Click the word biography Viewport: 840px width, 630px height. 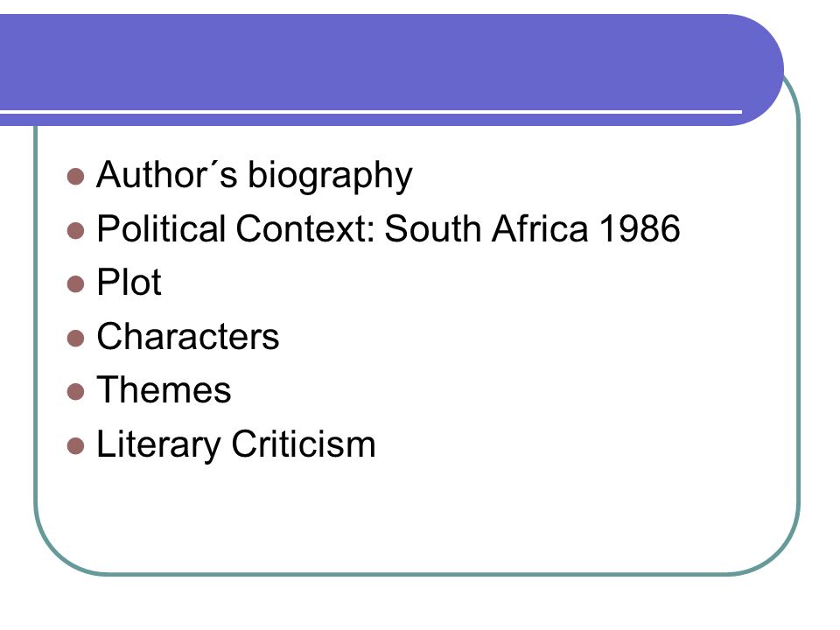[x=330, y=177]
